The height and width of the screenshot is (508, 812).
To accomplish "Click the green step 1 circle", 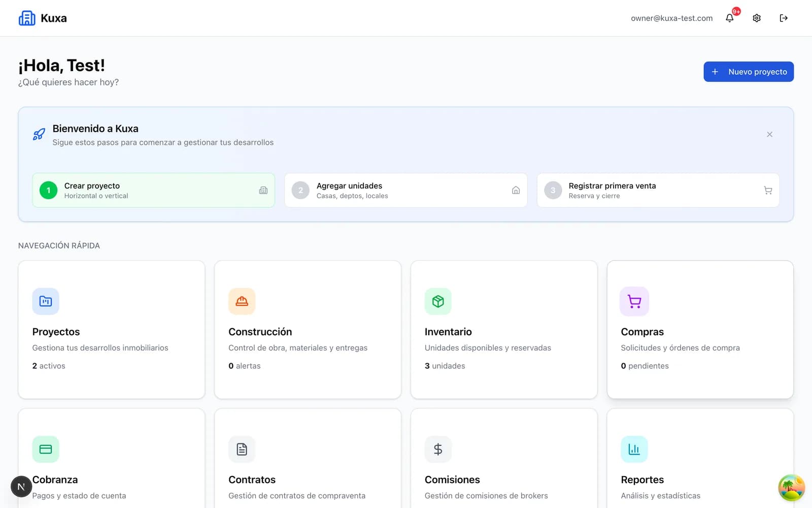I will [49, 190].
